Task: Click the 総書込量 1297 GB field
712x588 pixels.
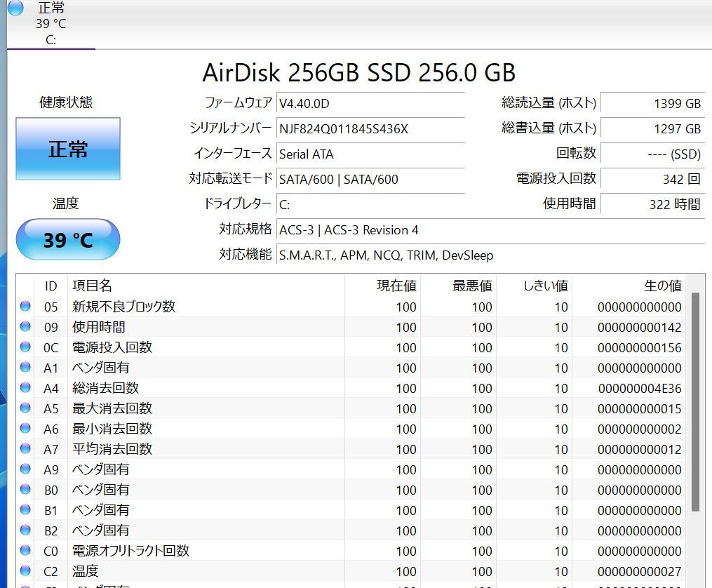Action: (652, 128)
